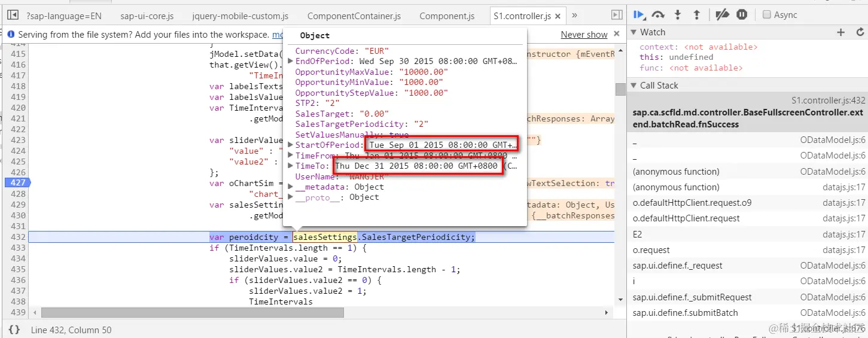
Task: Expand the EndOfPeriod property
Action: click(x=291, y=62)
